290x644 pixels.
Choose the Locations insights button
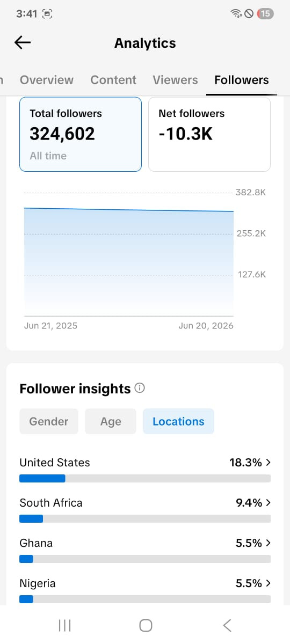178,421
